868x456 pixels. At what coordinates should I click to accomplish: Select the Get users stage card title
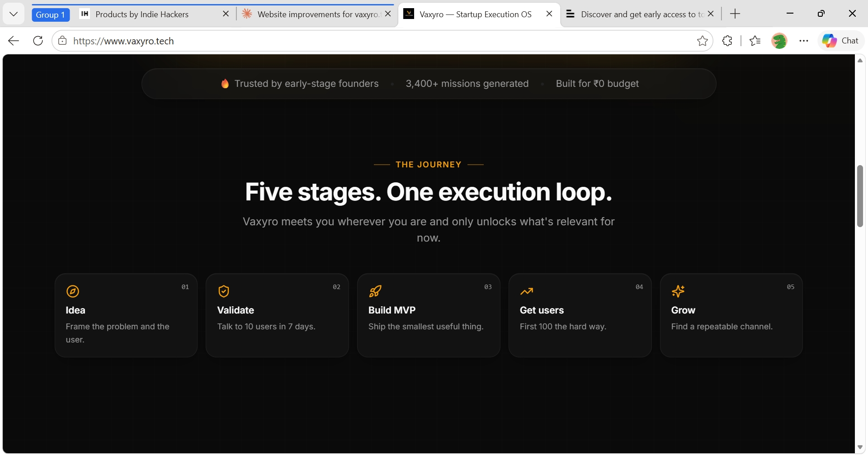(542, 310)
